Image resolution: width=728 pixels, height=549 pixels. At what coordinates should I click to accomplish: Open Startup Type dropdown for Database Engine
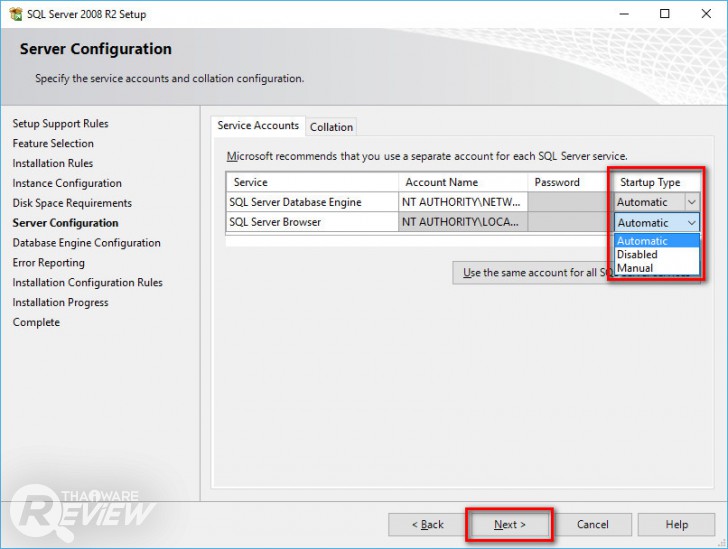(691, 202)
